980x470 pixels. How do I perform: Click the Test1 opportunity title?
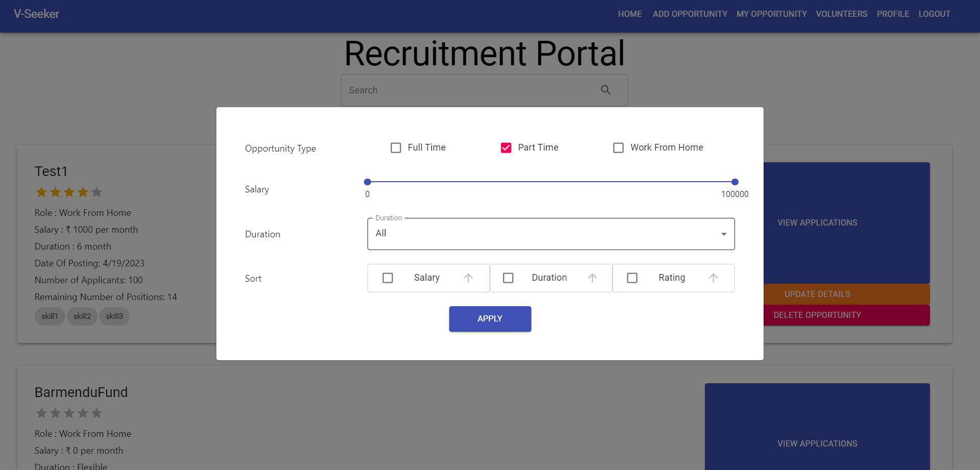click(x=51, y=171)
